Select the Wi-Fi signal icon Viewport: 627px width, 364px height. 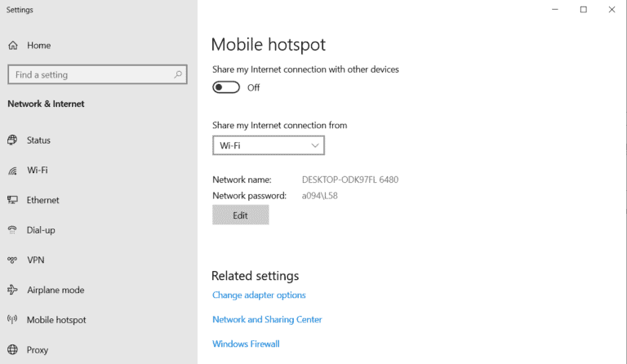pyautogui.click(x=12, y=171)
